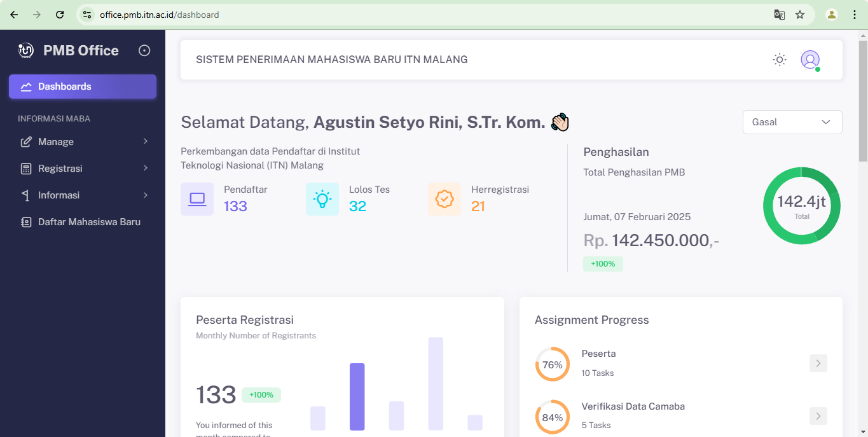Open the Gasal semester dropdown
Image resolution: width=868 pixels, height=437 pixels.
792,122
